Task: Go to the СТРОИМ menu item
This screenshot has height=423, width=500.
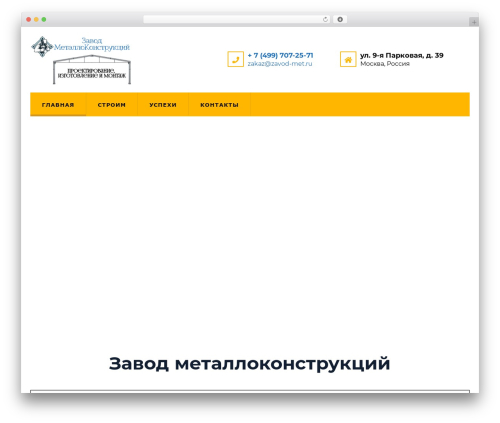Action: (x=112, y=105)
